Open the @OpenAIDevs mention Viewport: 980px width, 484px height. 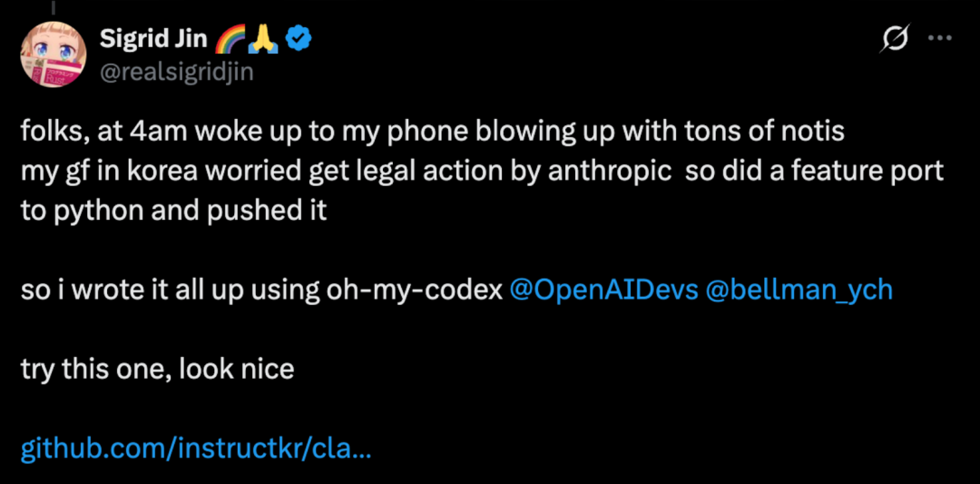tap(603, 291)
